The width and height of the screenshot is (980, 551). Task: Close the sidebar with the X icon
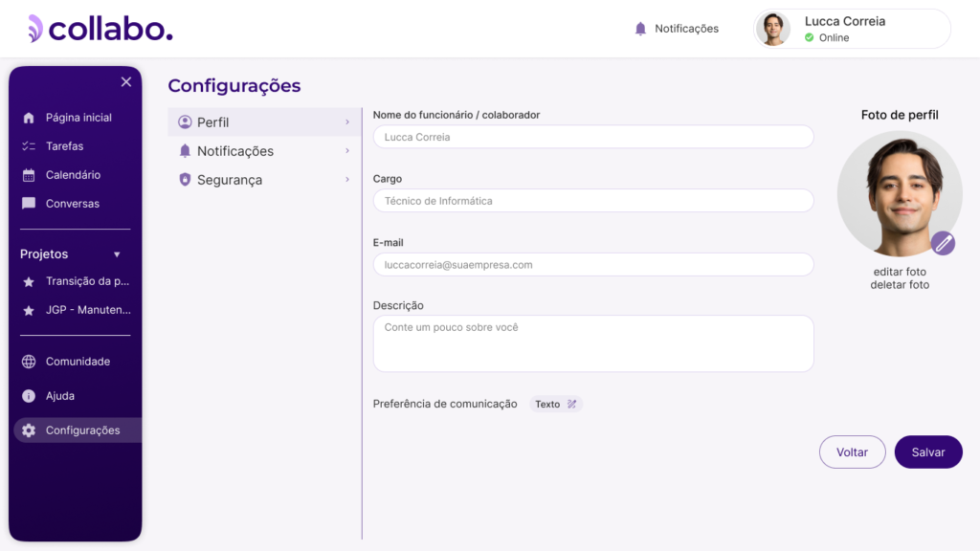pos(126,82)
